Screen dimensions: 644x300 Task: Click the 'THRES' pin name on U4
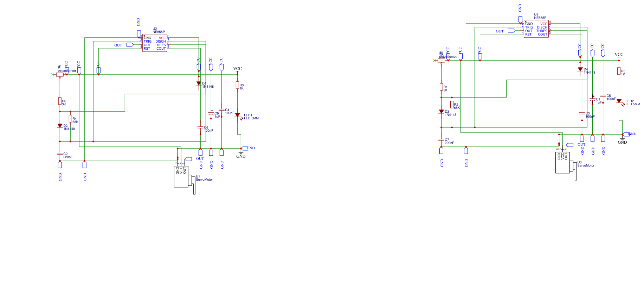(542, 31)
